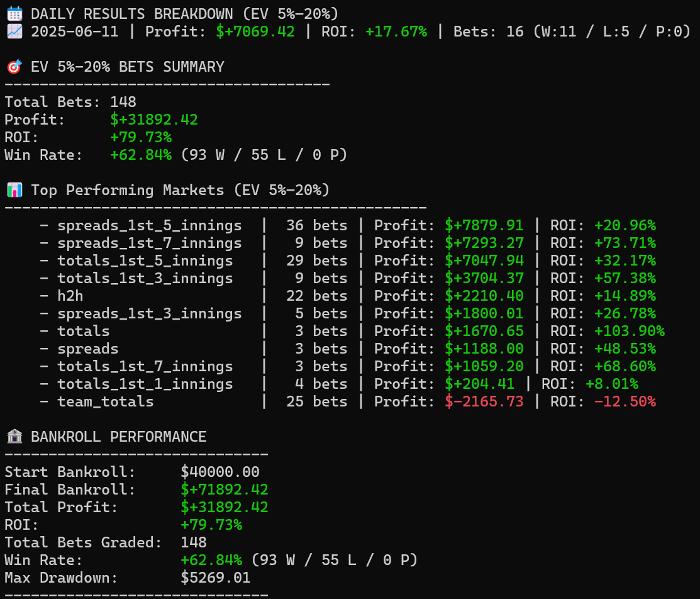Select ROI +57.38% value
Screen dimensions: 700x599
(x=625, y=278)
